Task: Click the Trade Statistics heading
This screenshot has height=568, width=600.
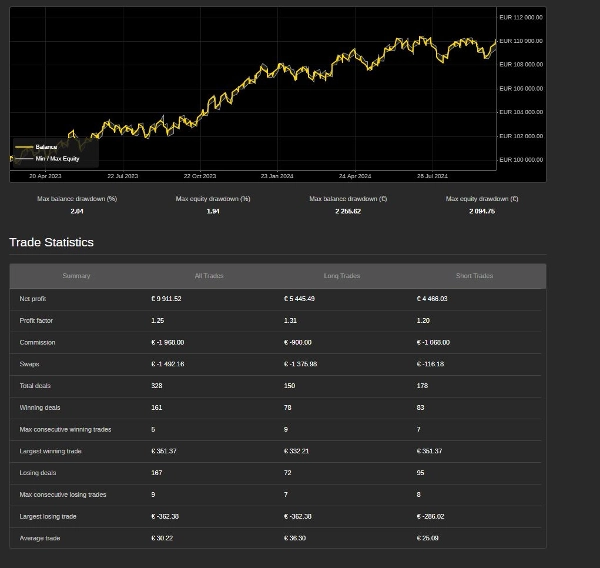Action: 51,242
